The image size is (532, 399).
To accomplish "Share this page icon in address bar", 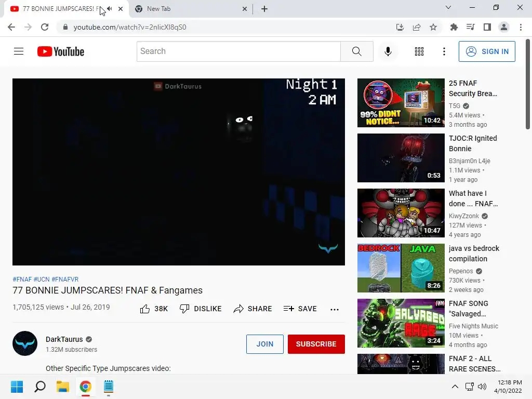I will pyautogui.click(x=416, y=27).
